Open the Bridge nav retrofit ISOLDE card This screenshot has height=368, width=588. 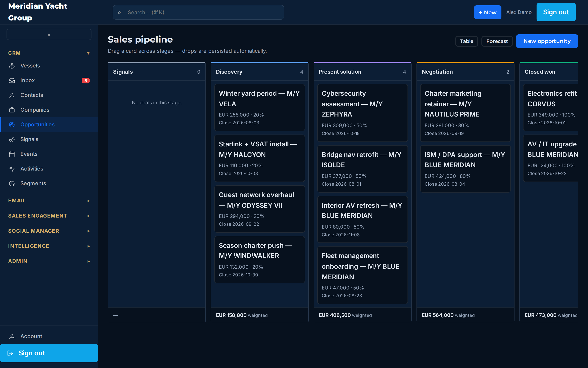pos(362,169)
